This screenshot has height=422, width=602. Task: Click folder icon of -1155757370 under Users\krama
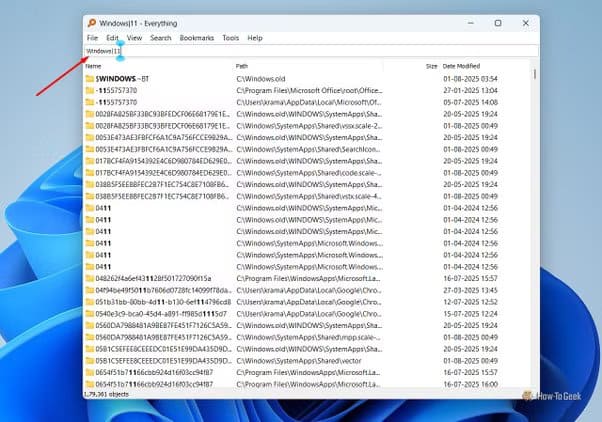point(90,102)
